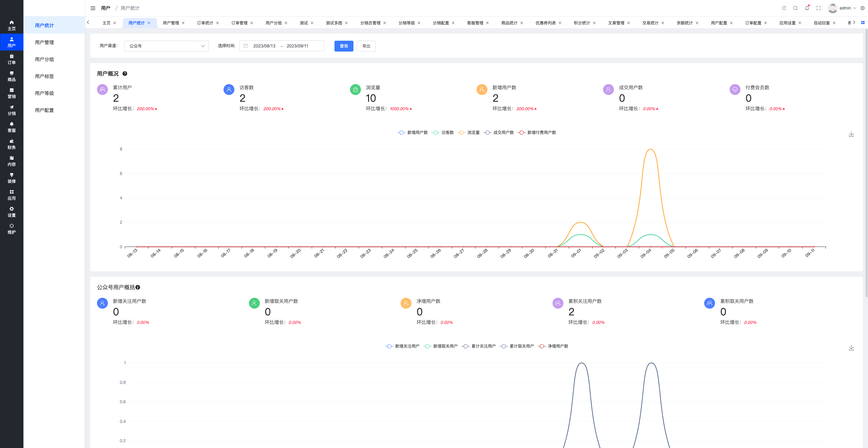Switch to 自动回复 tab
This screenshot has height=448, width=868.
coord(822,23)
